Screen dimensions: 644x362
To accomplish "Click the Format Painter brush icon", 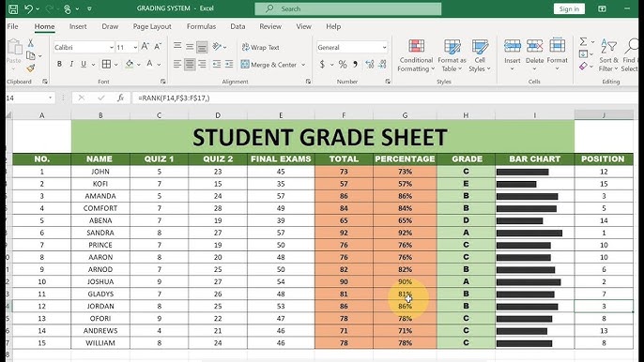I will pos(30,68).
